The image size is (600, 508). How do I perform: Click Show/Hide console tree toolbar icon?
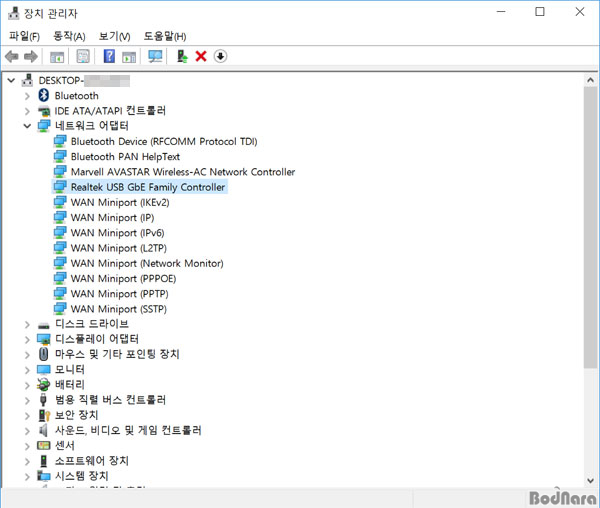pyautogui.click(x=57, y=57)
